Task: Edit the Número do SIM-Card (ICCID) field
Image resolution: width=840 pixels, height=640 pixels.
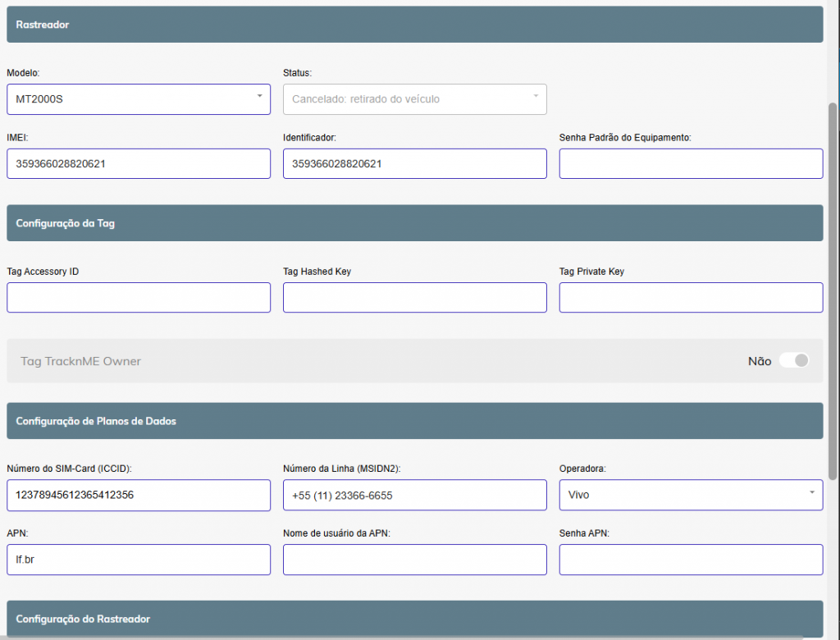Action: click(x=138, y=495)
